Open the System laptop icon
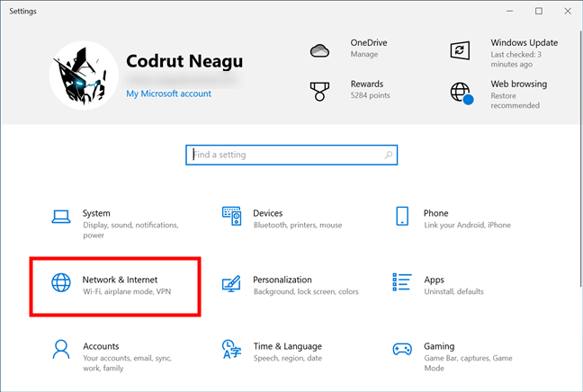Screen dimensions: 583x392 (61, 217)
